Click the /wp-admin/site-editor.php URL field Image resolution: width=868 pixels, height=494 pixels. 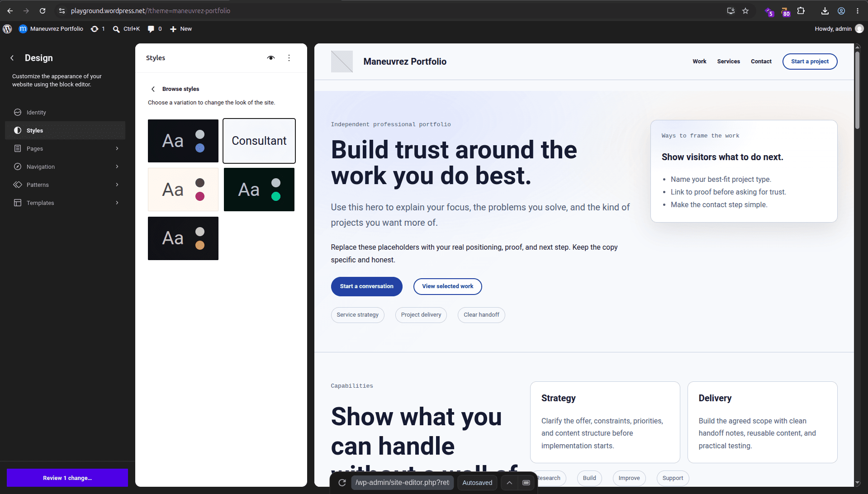point(402,483)
